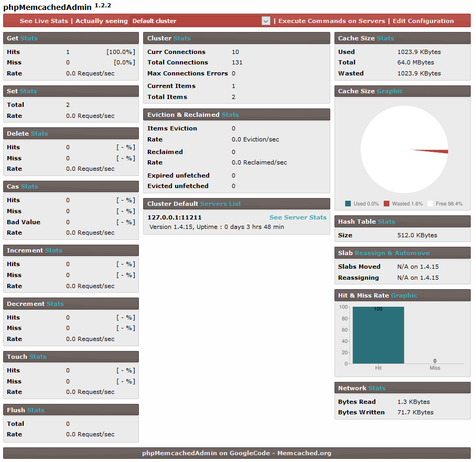Viewport: 476px width, 462px height.
Task: Open Edit Configuration page
Action: coord(423,21)
